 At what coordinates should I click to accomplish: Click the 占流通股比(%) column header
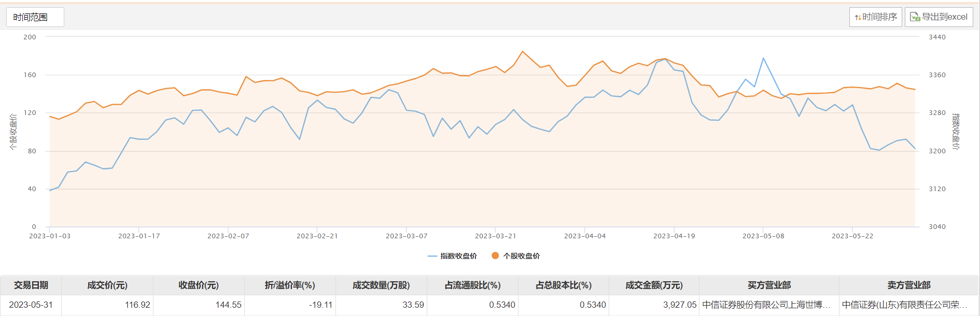(x=472, y=285)
